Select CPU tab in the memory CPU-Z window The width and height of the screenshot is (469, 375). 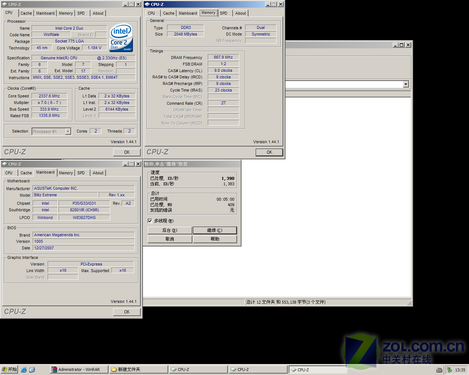pyautogui.click(x=151, y=13)
